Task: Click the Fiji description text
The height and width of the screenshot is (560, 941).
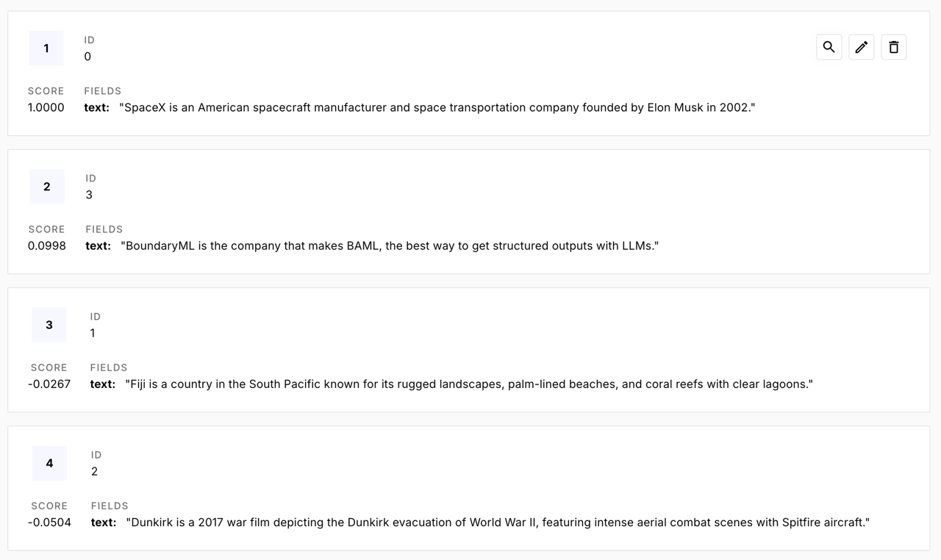Action: (468, 384)
